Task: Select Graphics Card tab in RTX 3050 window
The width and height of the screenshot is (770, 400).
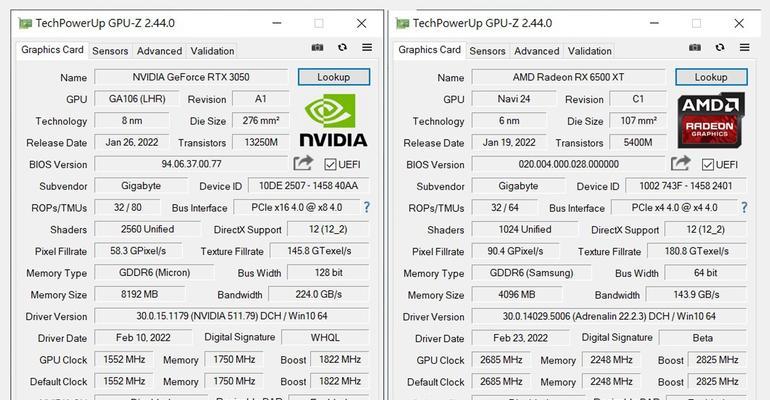Action: (x=52, y=50)
